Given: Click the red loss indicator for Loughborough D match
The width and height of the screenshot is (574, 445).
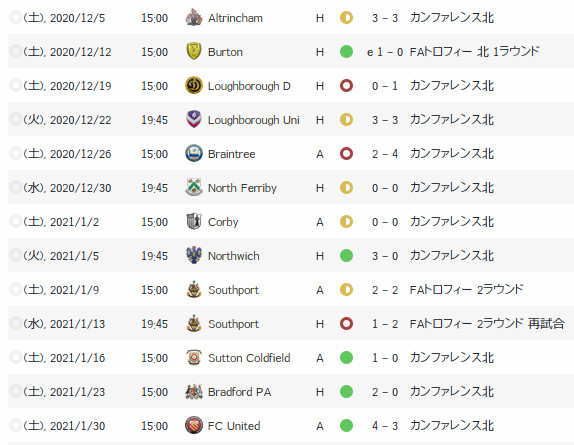Looking at the screenshot, I should coord(346,86).
